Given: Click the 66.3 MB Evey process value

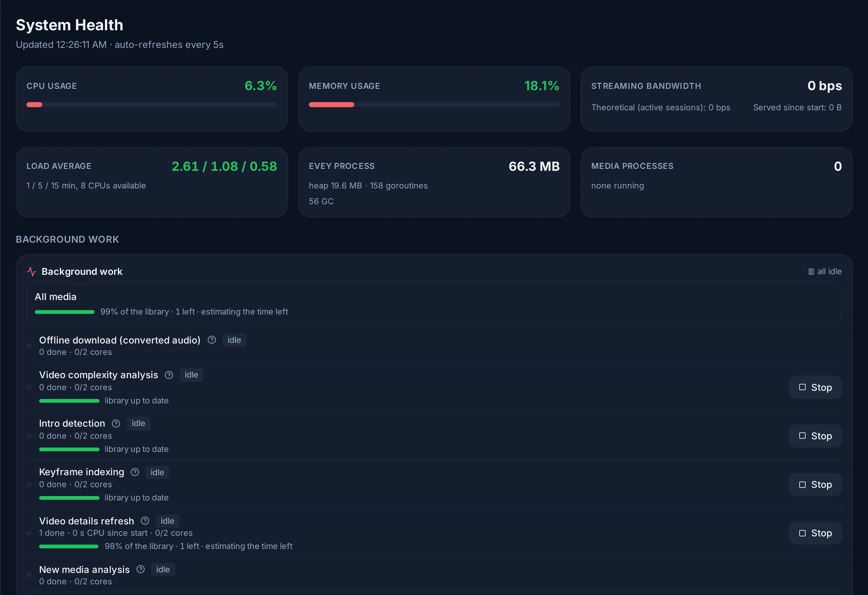Looking at the screenshot, I should click(x=534, y=166).
